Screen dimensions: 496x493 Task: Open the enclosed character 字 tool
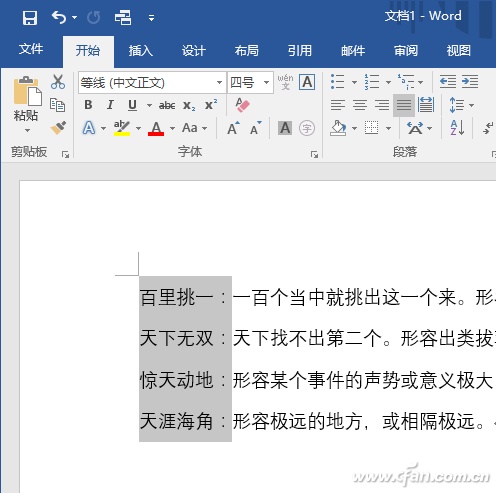tap(307, 128)
